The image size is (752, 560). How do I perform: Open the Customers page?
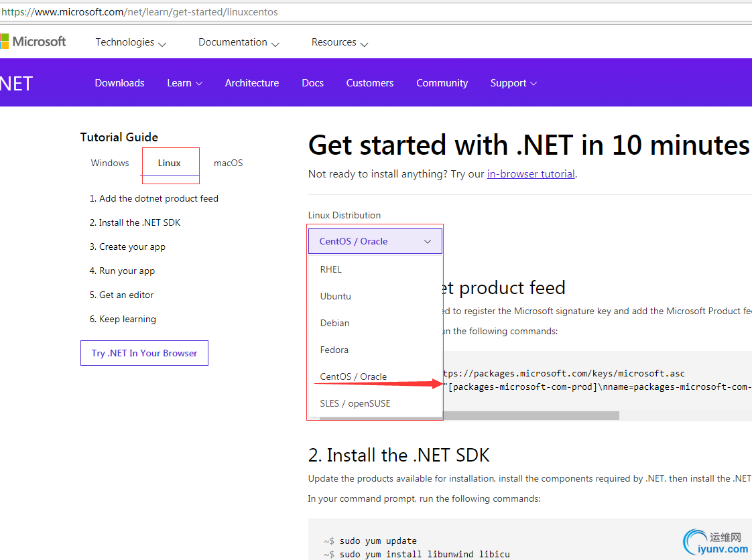[x=370, y=83]
